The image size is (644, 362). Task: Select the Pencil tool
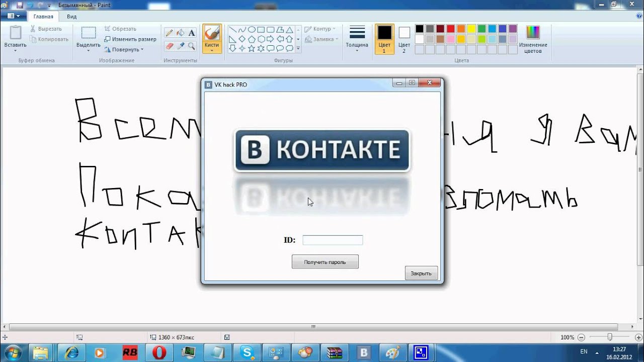pos(169,33)
